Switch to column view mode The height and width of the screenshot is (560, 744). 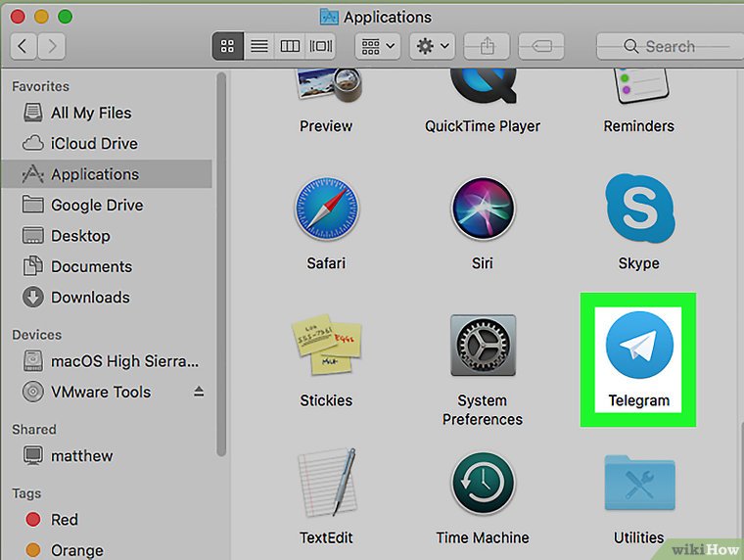pos(290,46)
